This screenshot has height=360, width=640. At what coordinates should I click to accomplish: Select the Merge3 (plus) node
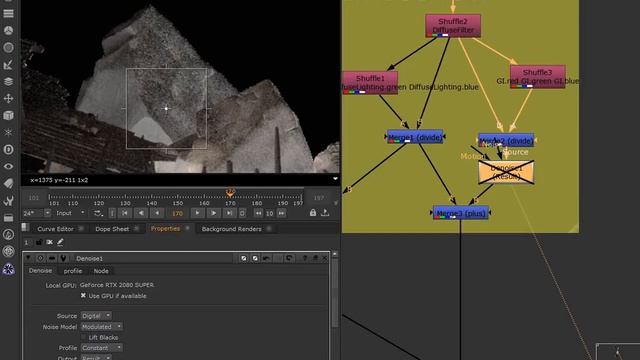pyautogui.click(x=460, y=213)
